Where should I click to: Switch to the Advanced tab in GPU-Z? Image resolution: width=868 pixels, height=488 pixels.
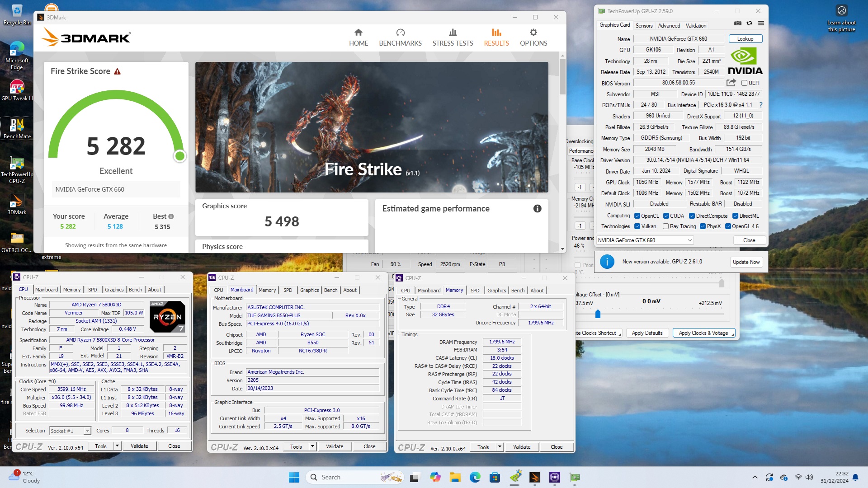(669, 26)
